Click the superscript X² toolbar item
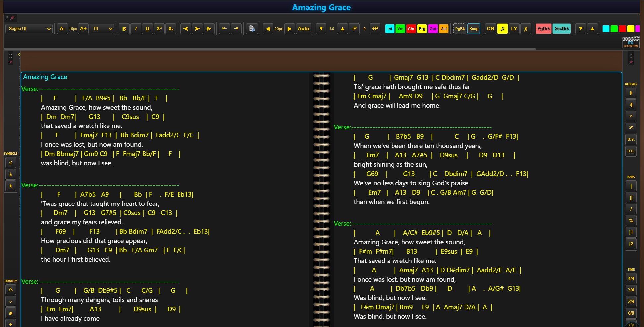This screenshot has width=644, height=327. [159, 29]
